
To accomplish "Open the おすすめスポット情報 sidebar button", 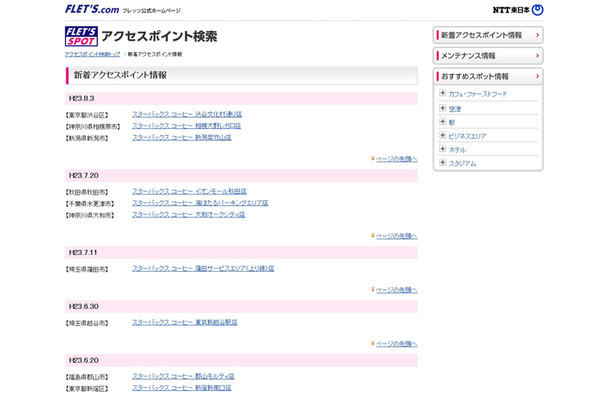I will point(488,76).
